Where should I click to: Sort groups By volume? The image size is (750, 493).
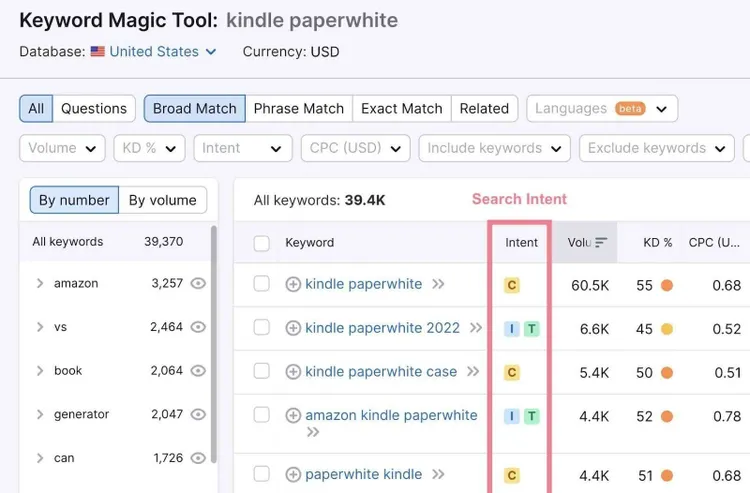point(163,200)
